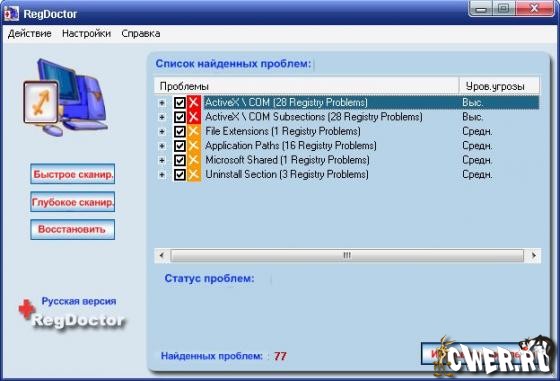
Task: Click the computer illustration in the left panel
Action: click(65, 96)
